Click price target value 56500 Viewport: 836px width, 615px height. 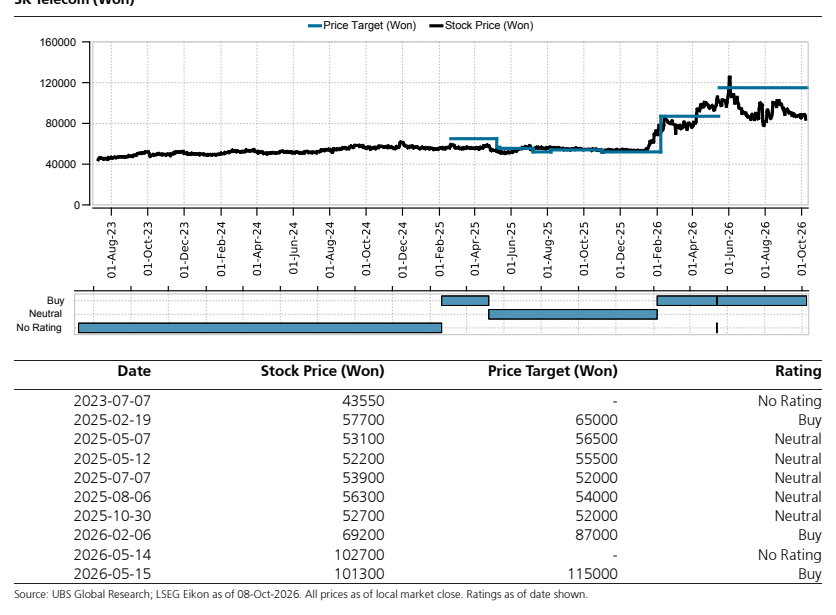597,439
